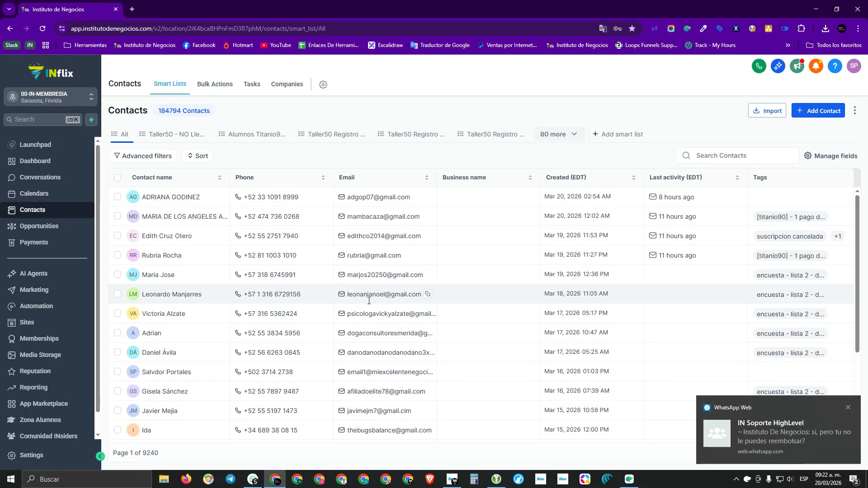This screenshot has height=488, width=868.
Task: Click the megaphone announcements icon
Action: [797, 66]
